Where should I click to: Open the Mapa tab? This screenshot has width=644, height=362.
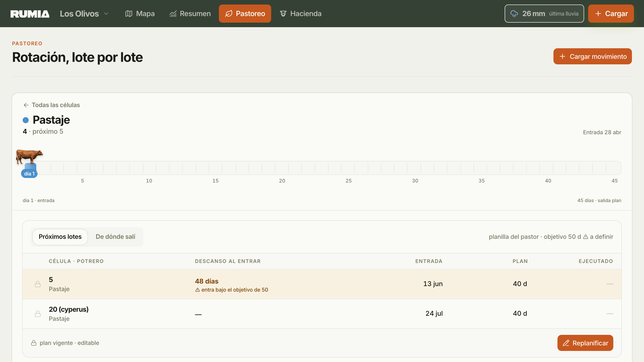140,14
